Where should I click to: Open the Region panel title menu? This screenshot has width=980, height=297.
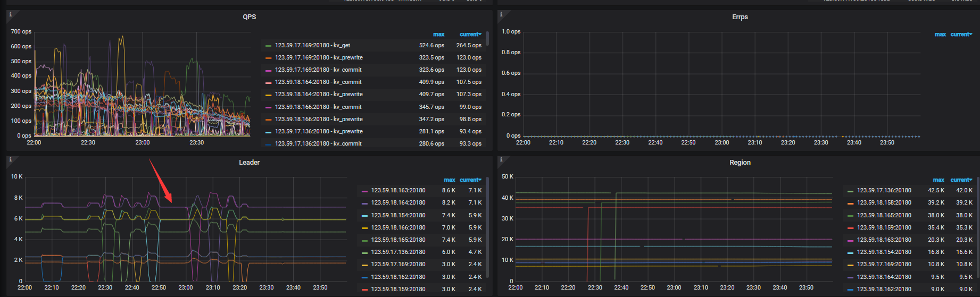tap(740, 163)
